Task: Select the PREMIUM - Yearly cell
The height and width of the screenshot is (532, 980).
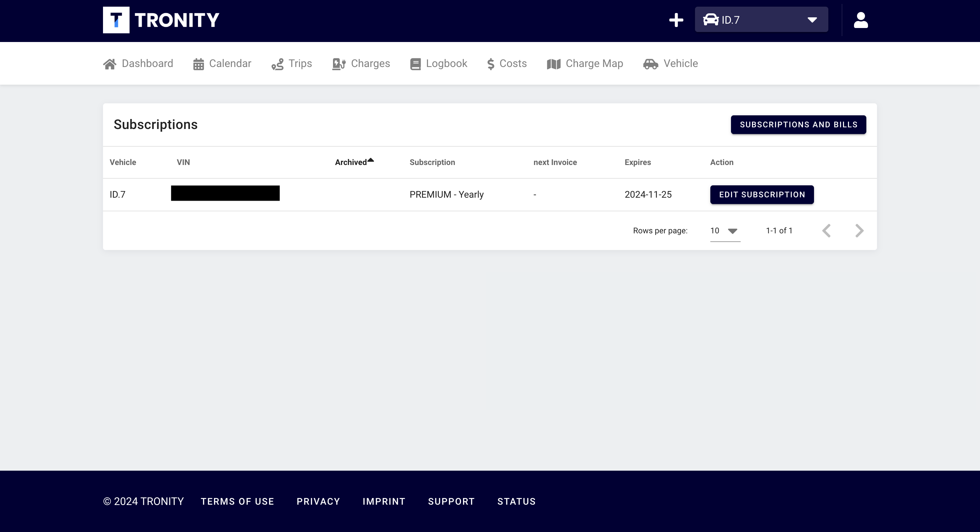Action: 446,194
